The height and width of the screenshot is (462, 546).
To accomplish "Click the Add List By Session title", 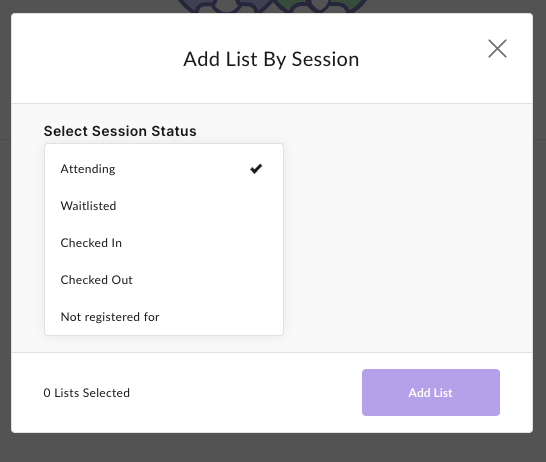I will click(x=271, y=59).
